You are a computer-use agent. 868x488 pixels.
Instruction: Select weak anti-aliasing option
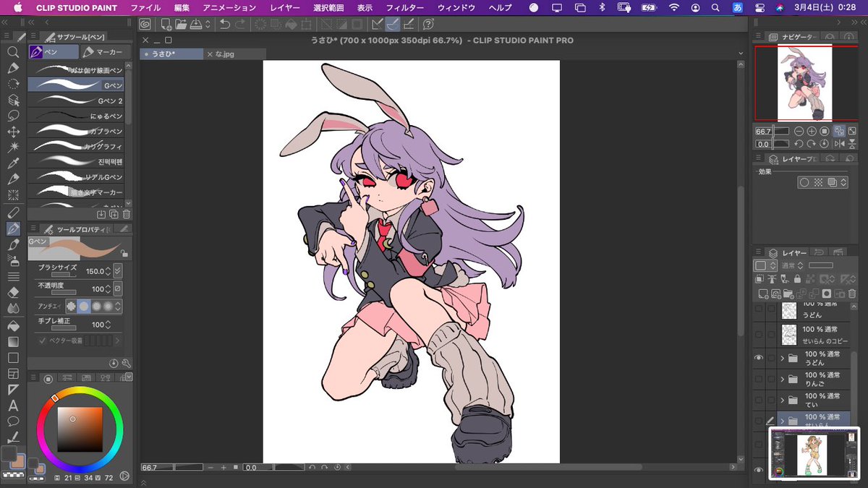tap(84, 307)
